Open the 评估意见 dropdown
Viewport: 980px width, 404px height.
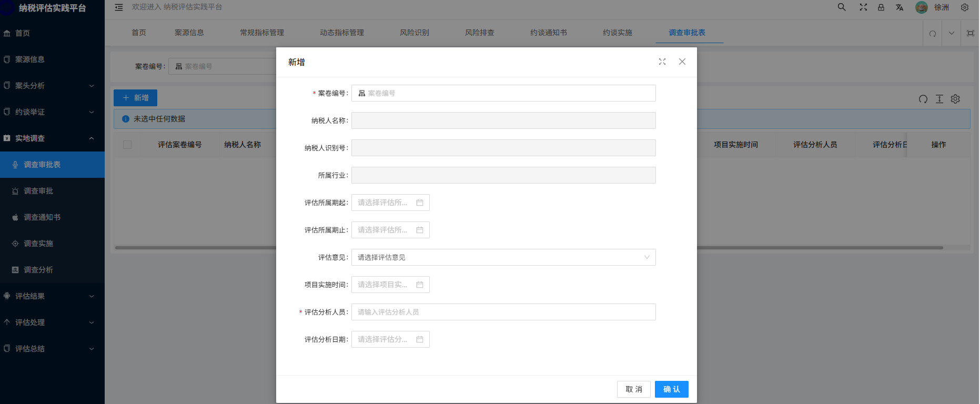[503, 257]
